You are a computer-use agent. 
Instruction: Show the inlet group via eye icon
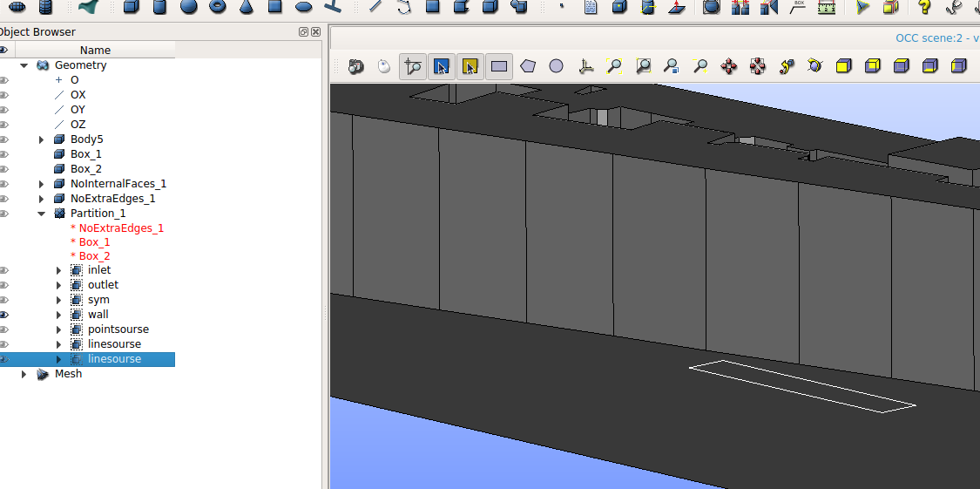(4, 270)
